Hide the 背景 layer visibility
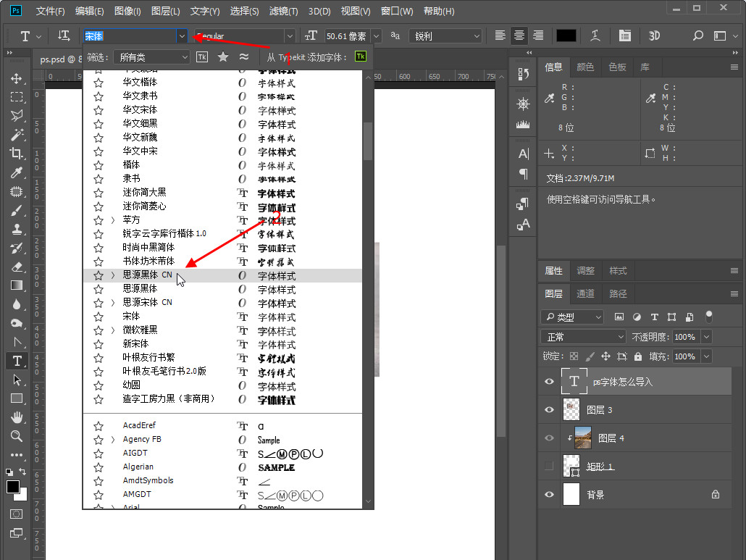This screenshot has width=746, height=560. pyautogui.click(x=549, y=495)
